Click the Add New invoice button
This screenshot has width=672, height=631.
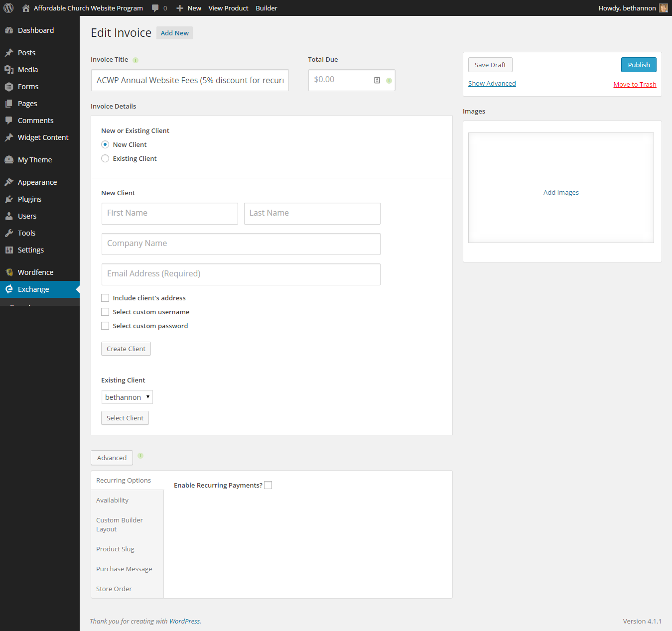pyautogui.click(x=174, y=33)
